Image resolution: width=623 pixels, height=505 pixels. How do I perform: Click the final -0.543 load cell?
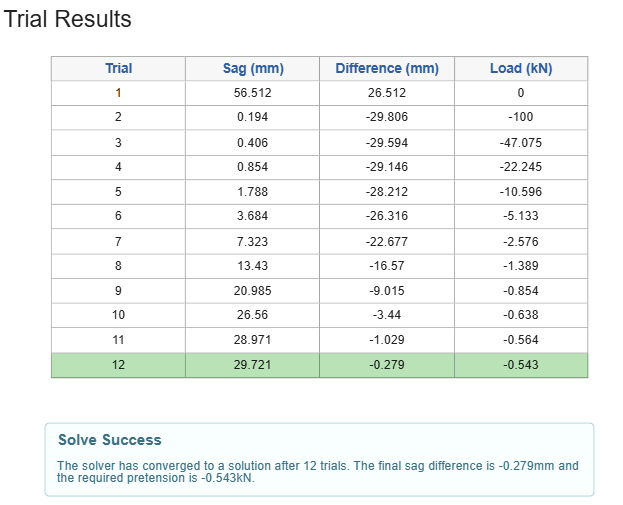[x=521, y=365]
